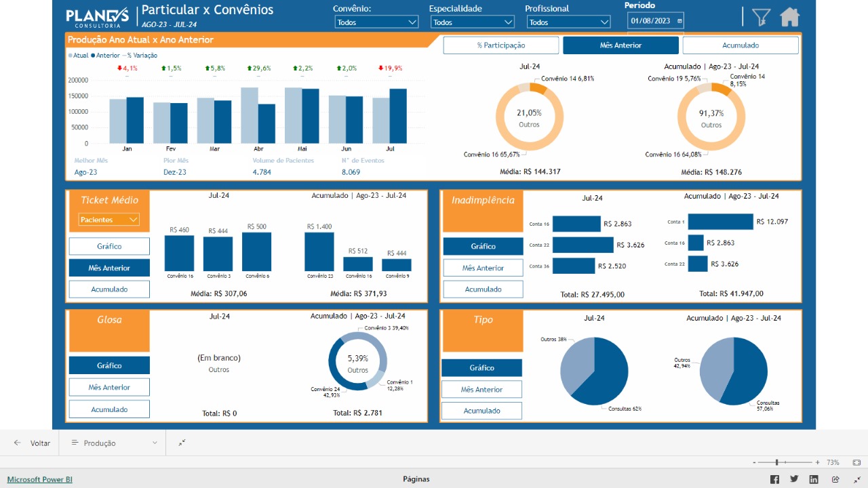Share the report on Twitter
The image size is (868, 488).
click(x=794, y=479)
